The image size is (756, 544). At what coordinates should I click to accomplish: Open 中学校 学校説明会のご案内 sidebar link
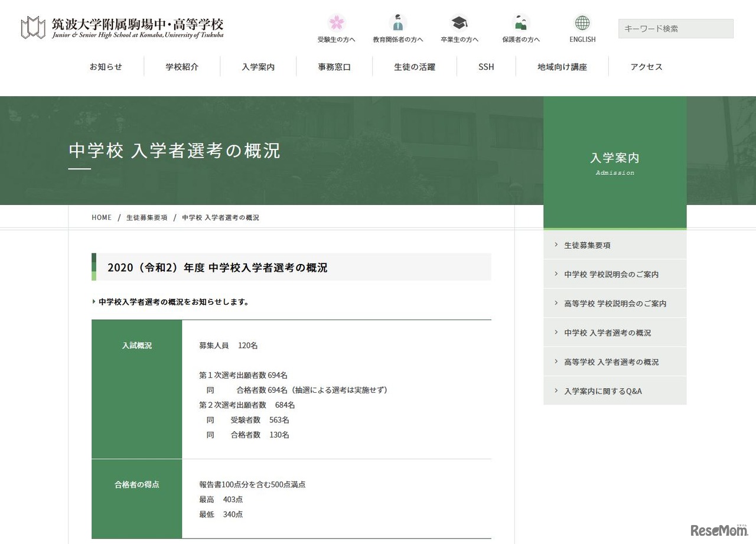tap(611, 274)
